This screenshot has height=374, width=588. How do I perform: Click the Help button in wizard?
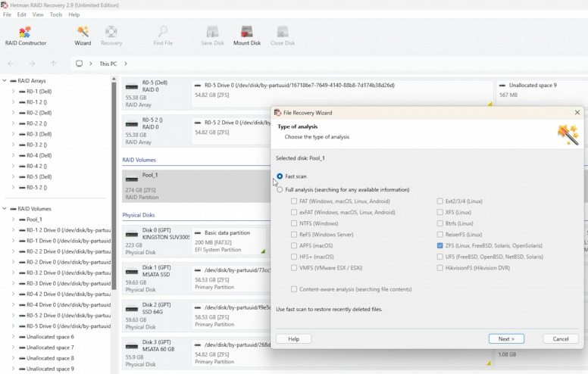coord(294,338)
